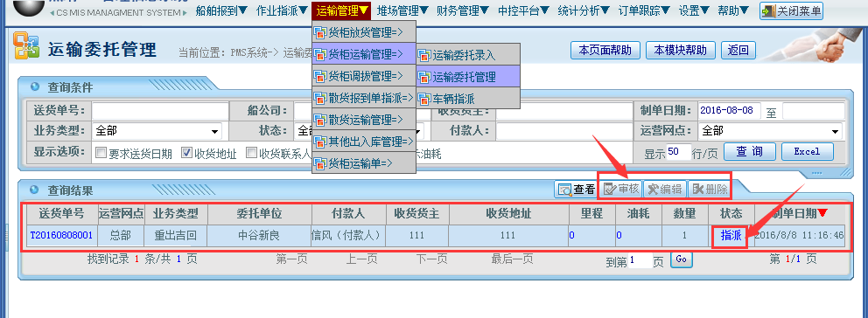Click the 货柜运输单 submenu icon
The height and width of the screenshot is (318, 868).
[x=320, y=163]
